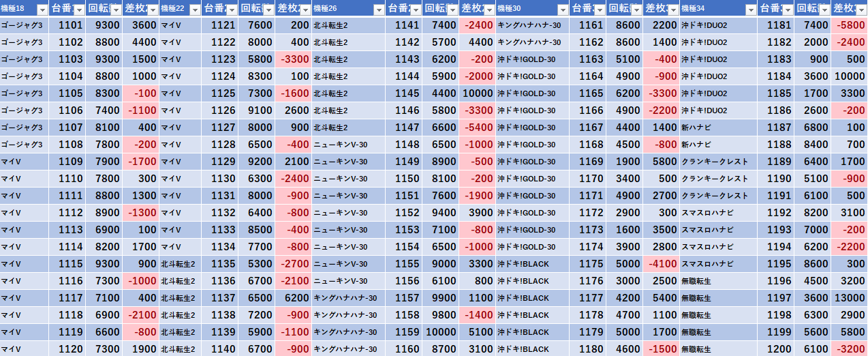The image size is (868, 356).
Task: Select クランキークレスト cell in row 1189
Action: (718, 162)
